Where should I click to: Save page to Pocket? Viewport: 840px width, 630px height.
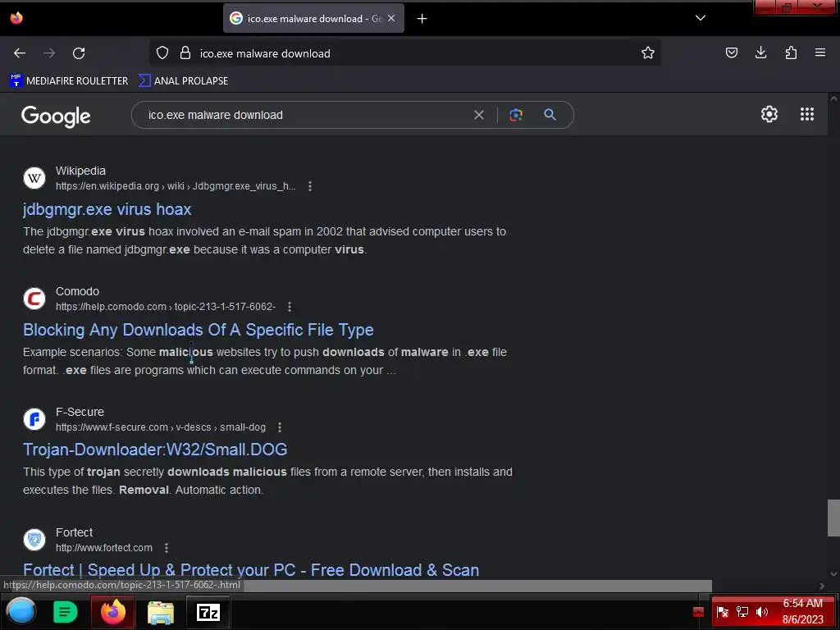[731, 52]
